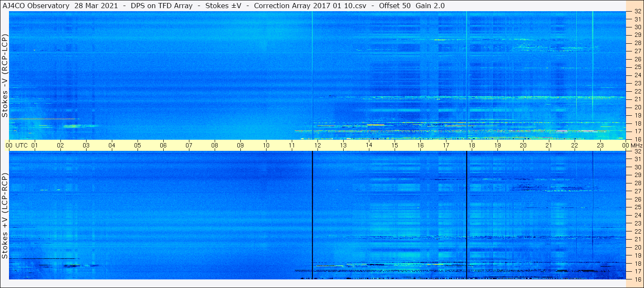The image size is (644, 288).
Task: Select the 20 hour tick label on time axis
Action: [523, 146]
